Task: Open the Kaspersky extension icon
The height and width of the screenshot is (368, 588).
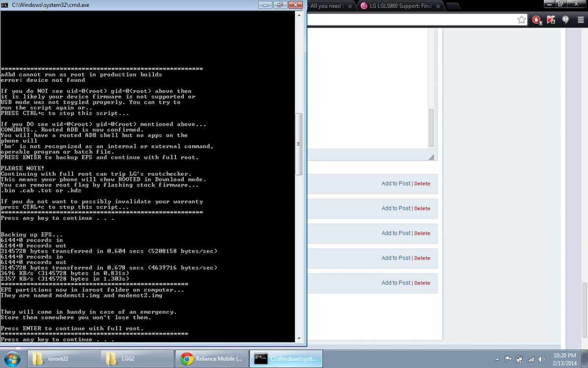Action: click(551, 20)
